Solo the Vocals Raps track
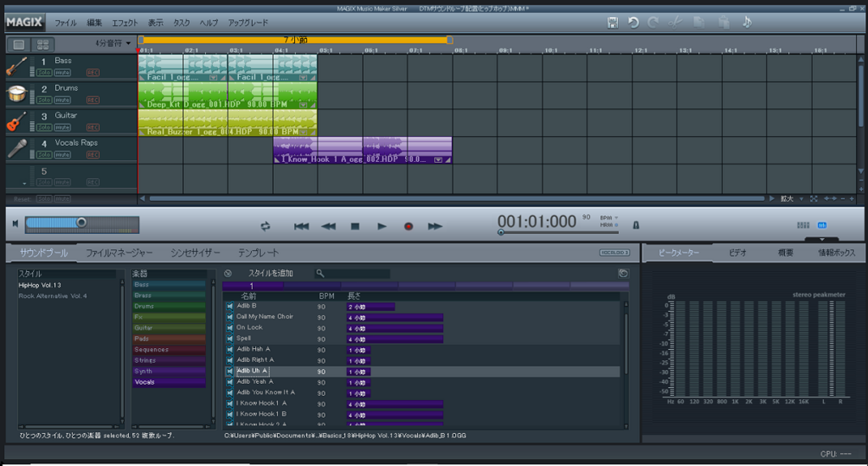 pos(44,155)
